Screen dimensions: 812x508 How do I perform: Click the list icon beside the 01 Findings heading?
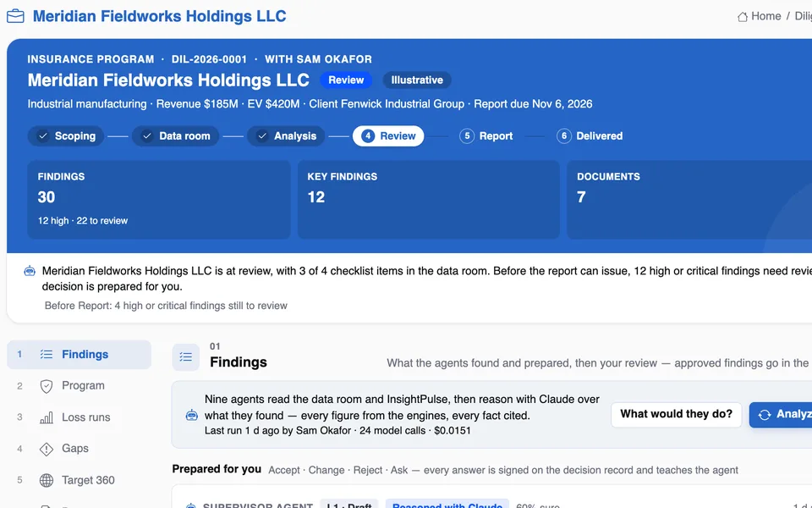tap(185, 357)
